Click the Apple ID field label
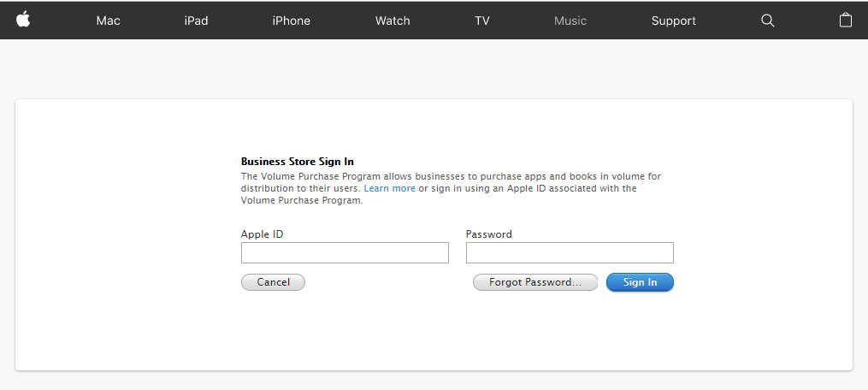The width and height of the screenshot is (868, 390). coord(262,233)
